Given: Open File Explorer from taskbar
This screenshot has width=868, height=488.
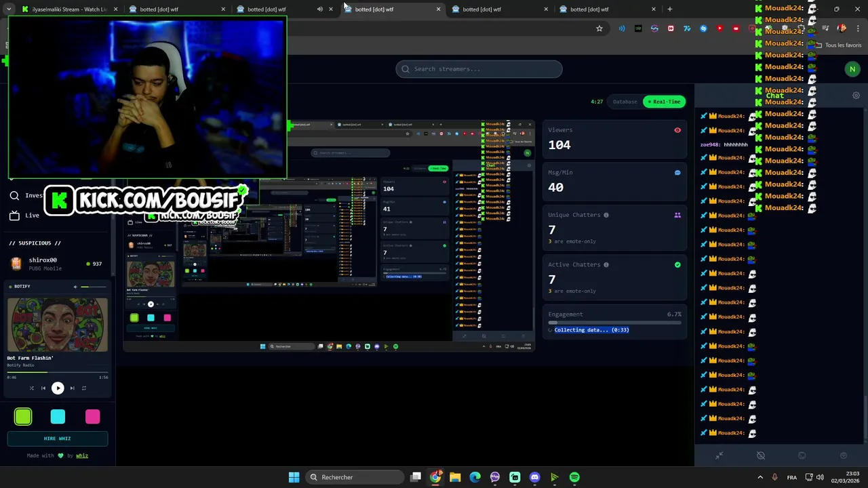Looking at the screenshot, I should click(455, 477).
